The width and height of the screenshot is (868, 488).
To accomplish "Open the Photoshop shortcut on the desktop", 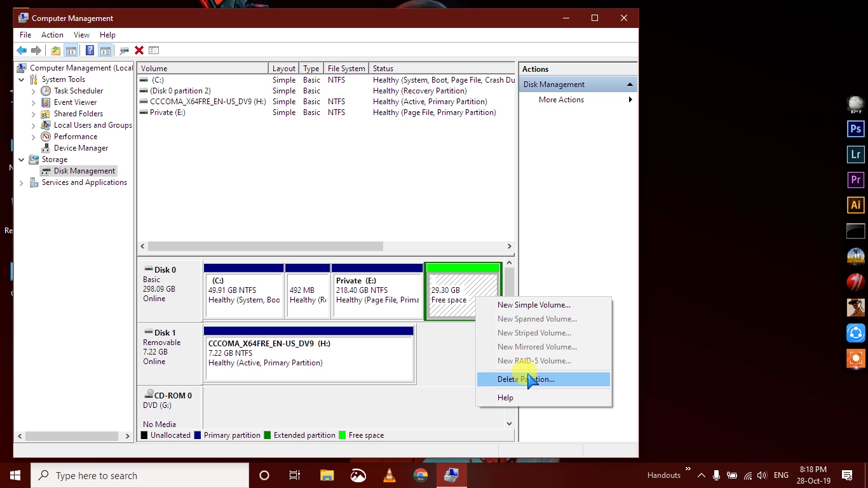I will 855,128.
